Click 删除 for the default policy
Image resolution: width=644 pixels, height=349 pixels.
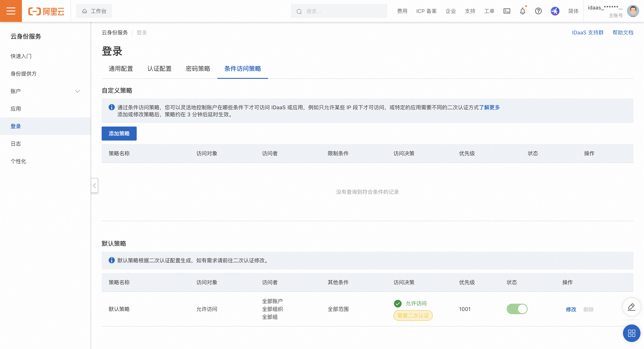click(589, 309)
